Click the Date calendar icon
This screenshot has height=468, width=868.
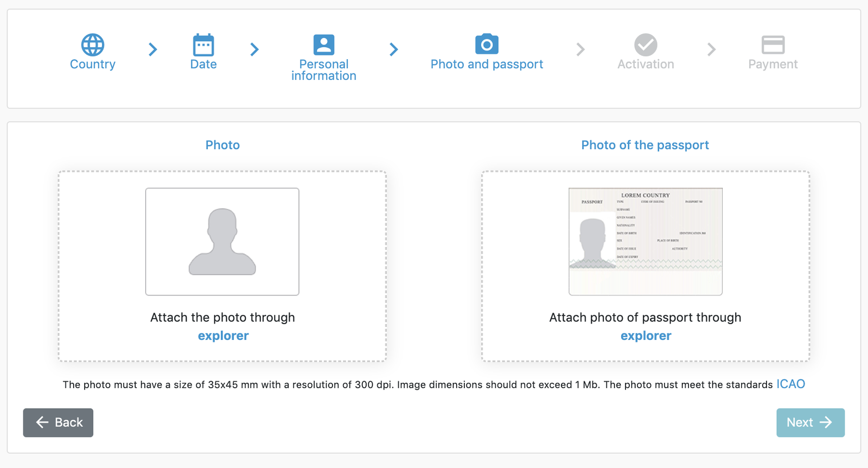click(203, 45)
